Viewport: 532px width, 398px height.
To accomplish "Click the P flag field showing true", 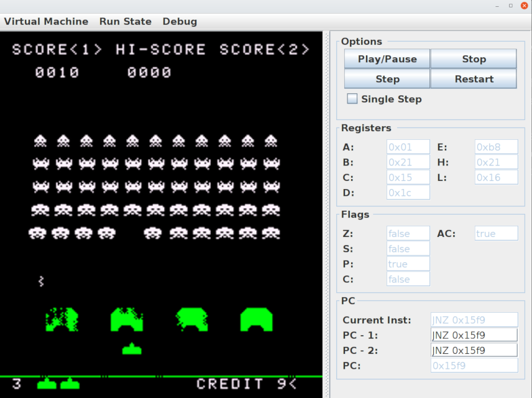I will (x=408, y=264).
